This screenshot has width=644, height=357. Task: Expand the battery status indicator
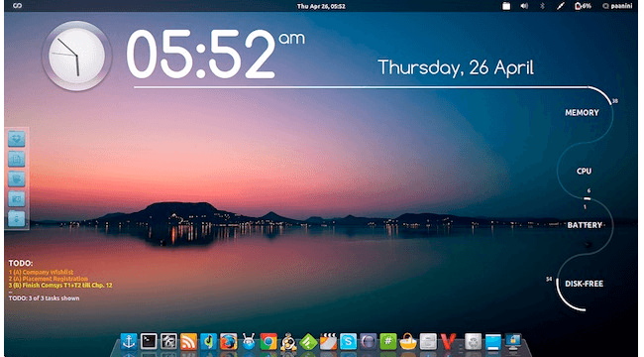pyautogui.click(x=583, y=6)
